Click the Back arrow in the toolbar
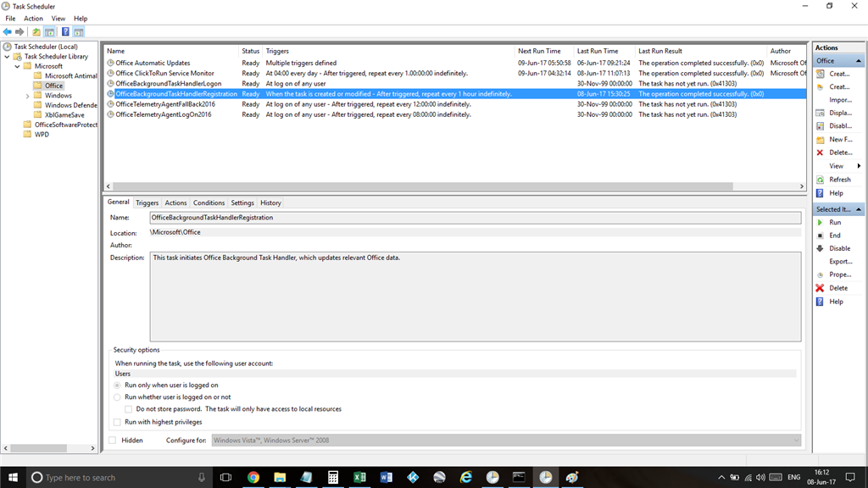 (8, 32)
